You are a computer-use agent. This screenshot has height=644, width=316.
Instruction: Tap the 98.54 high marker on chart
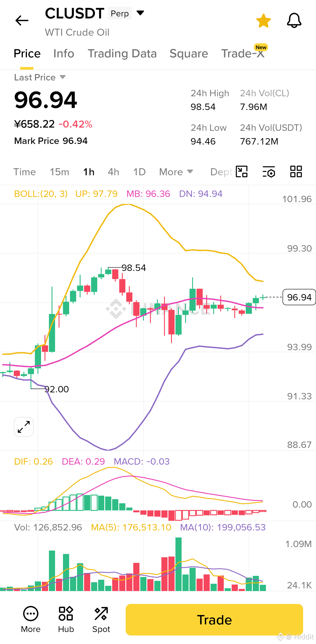coord(134,268)
